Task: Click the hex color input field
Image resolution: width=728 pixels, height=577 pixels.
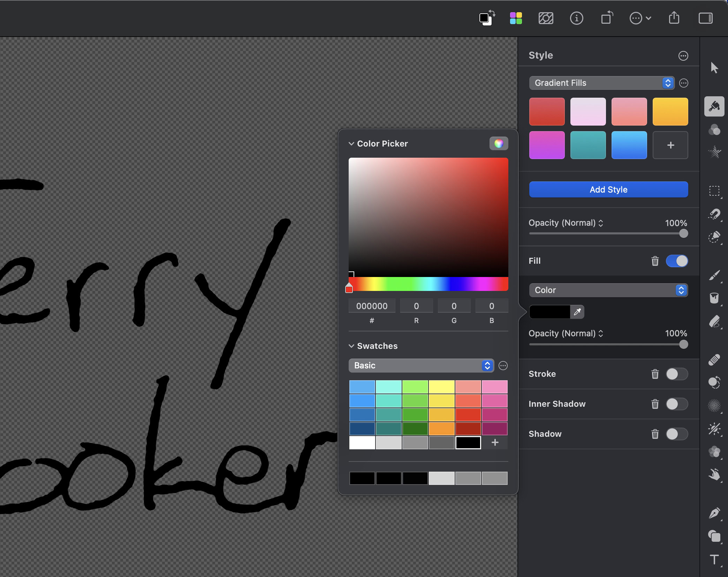Action: pyautogui.click(x=372, y=306)
